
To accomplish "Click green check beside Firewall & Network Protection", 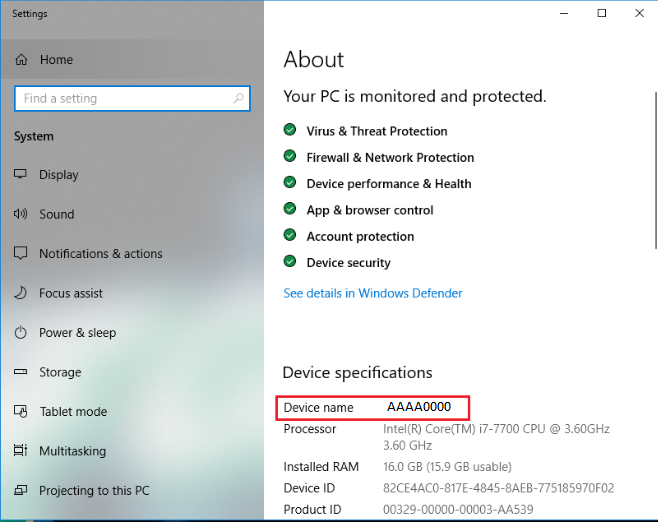I will point(290,156).
